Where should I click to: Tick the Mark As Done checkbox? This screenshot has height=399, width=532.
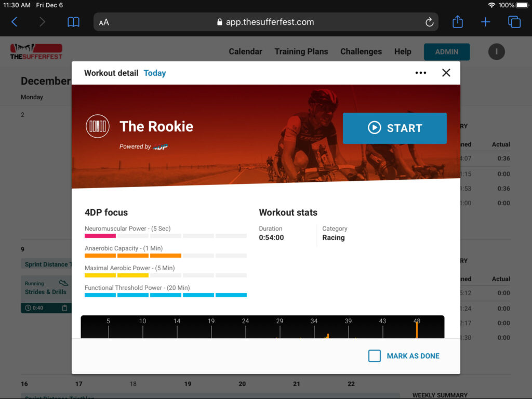[x=374, y=356]
